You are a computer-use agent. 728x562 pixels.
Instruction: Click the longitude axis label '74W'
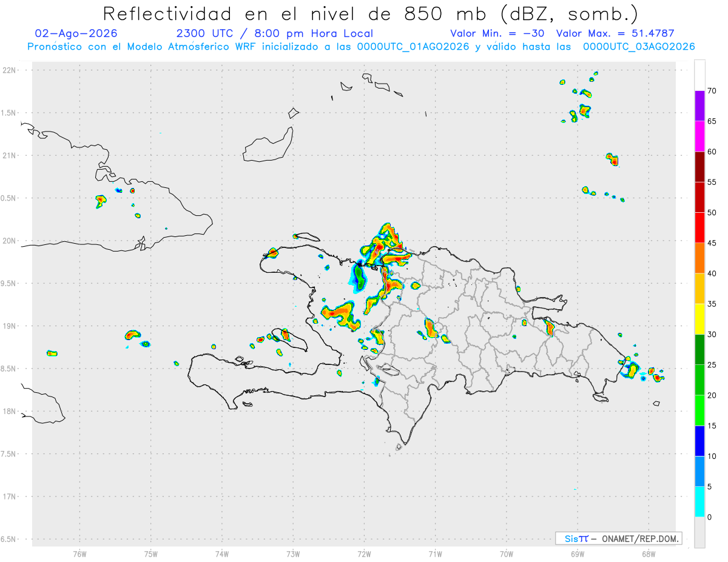coord(222,554)
